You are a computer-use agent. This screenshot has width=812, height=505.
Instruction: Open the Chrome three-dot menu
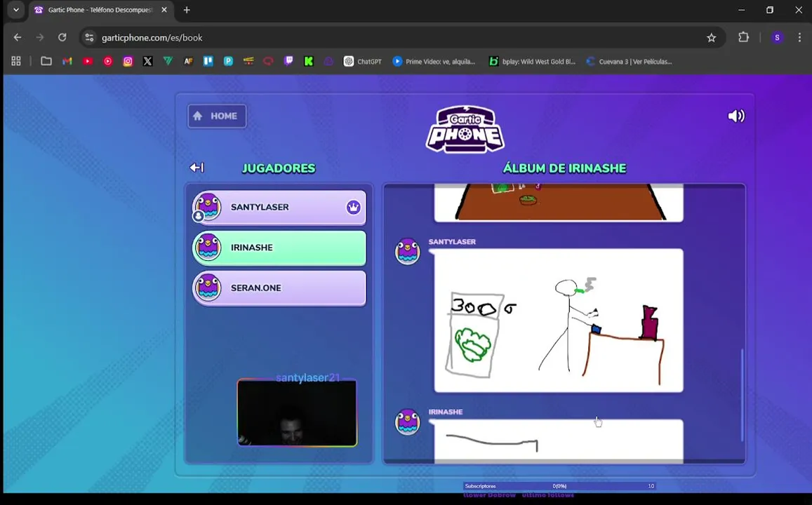(799, 37)
